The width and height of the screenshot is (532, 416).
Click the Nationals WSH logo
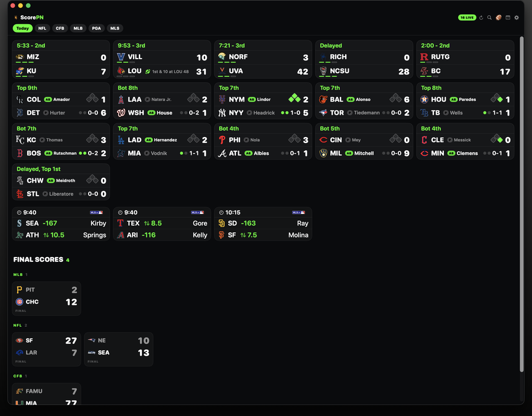121,112
